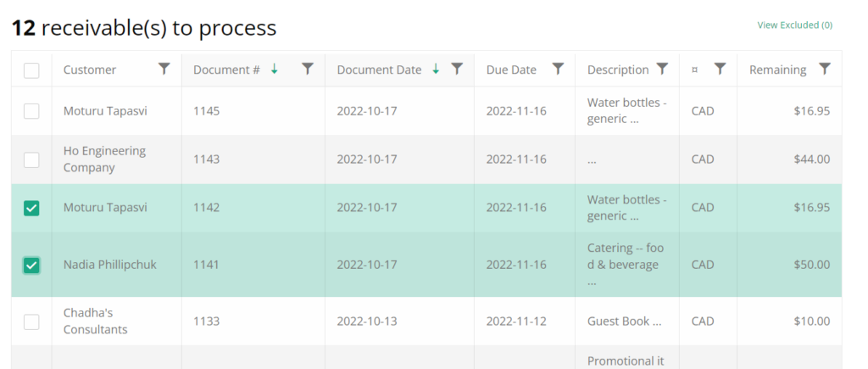Toggle sort arrow on Document Date column

coord(436,69)
